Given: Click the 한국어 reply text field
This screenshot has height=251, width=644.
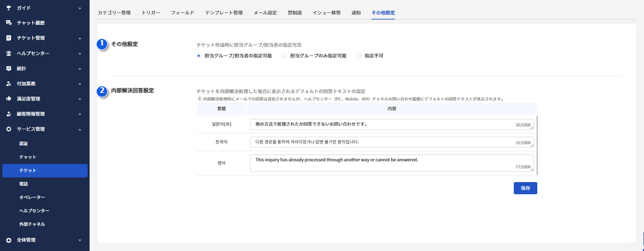Looking at the screenshot, I should [x=391, y=143].
